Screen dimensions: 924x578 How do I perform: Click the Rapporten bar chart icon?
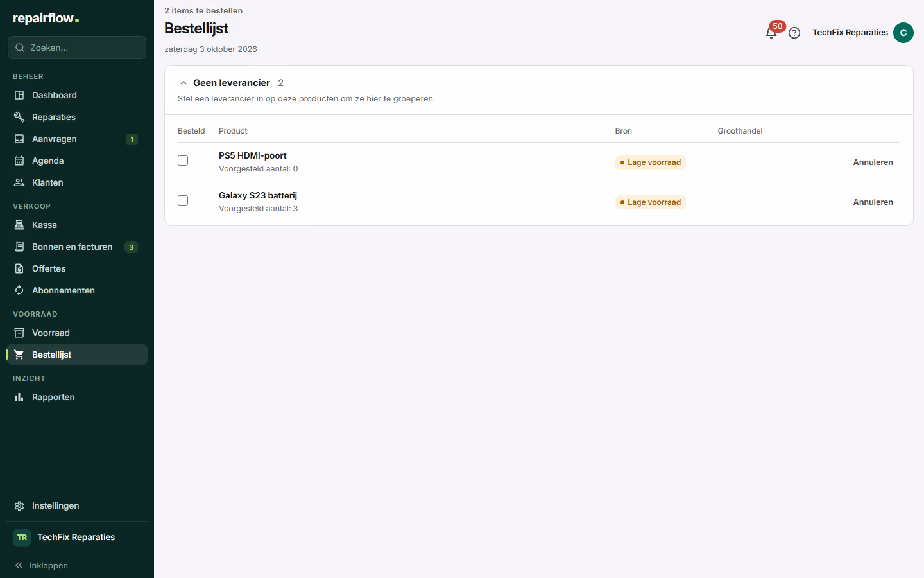[19, 397]
